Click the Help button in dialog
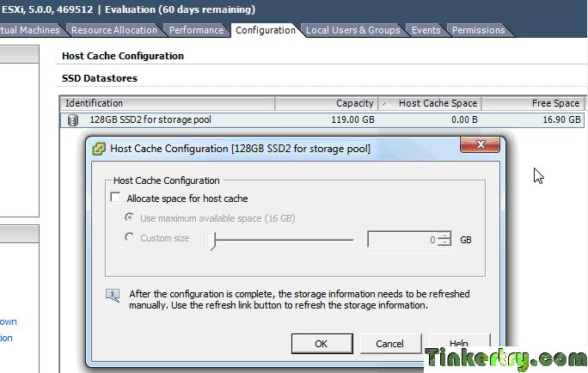This screenshot has width=588, height=373. click(x=459, y=343)
